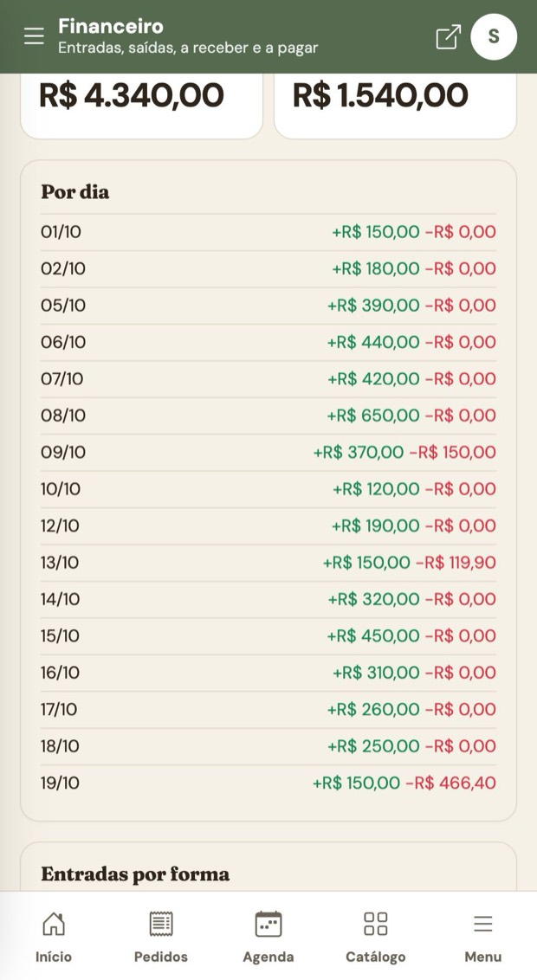Open the Pedidos receipt icon
This screenshot has width=537, height=980.
coord(160,924)
